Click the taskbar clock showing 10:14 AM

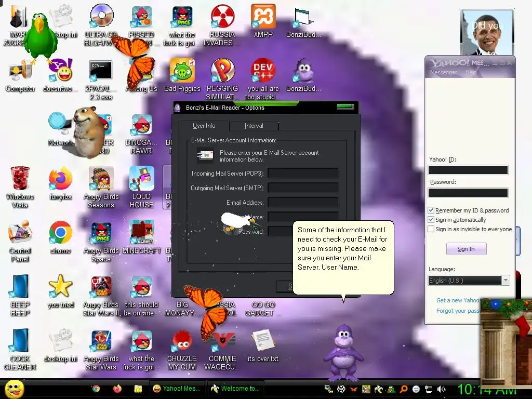487,390
